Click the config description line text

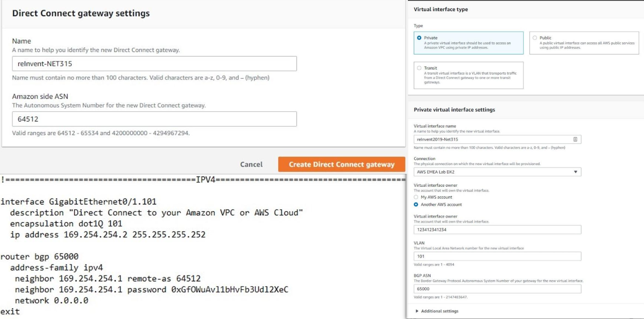156,213
